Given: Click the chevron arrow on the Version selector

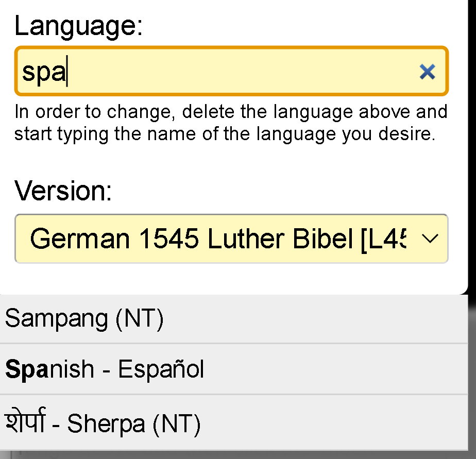Looking at the screenshot, I should (x=430, y=239).
